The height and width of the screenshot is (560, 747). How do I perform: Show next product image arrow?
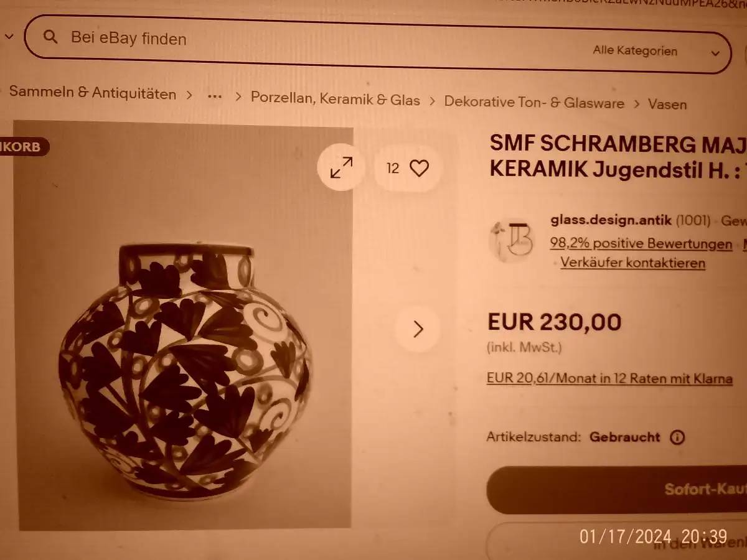(418, 329)
